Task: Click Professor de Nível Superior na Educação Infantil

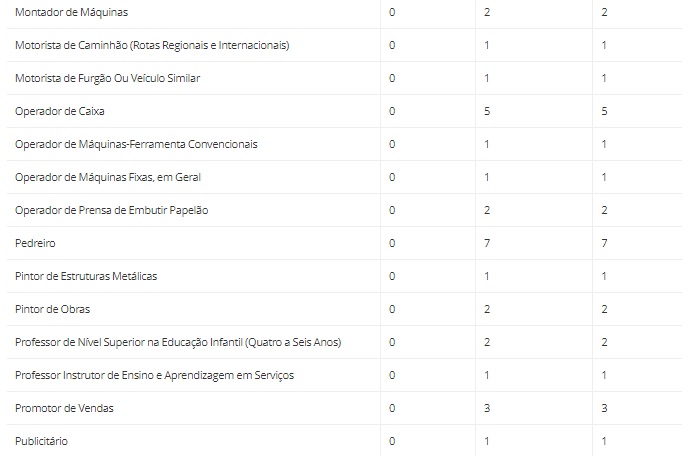Action: click(178, 342)
